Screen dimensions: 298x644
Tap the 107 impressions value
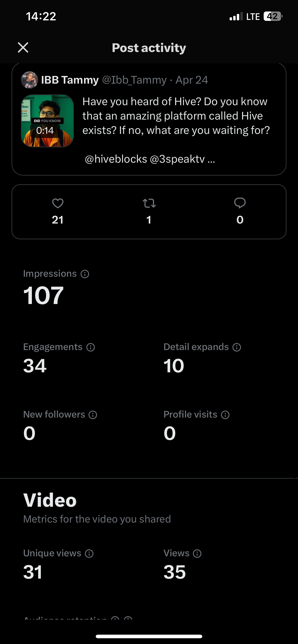(43, 295)
